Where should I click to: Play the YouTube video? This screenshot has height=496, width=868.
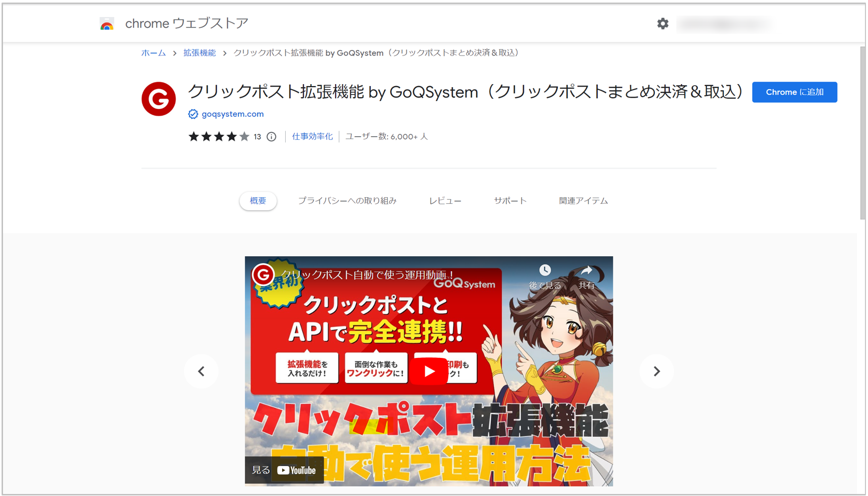click(x=429, y=371)
